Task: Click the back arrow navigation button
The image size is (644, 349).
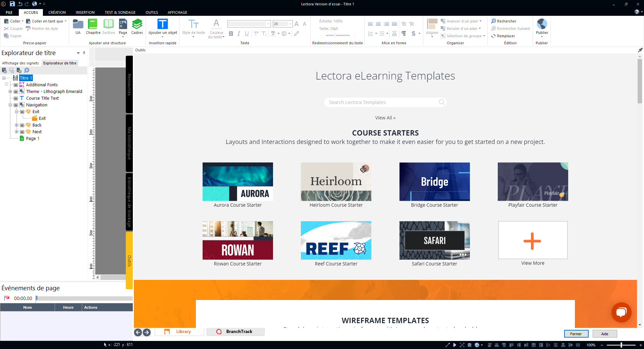Action: 138,332
